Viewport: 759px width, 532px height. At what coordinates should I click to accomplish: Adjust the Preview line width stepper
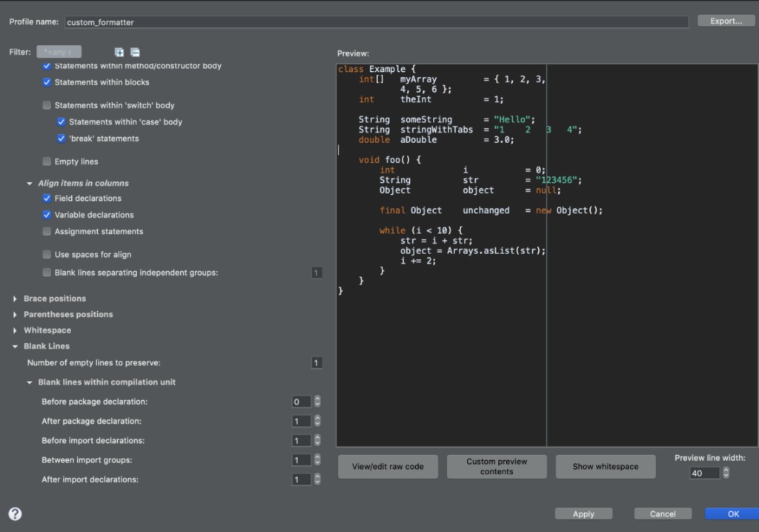pos(726,473)
